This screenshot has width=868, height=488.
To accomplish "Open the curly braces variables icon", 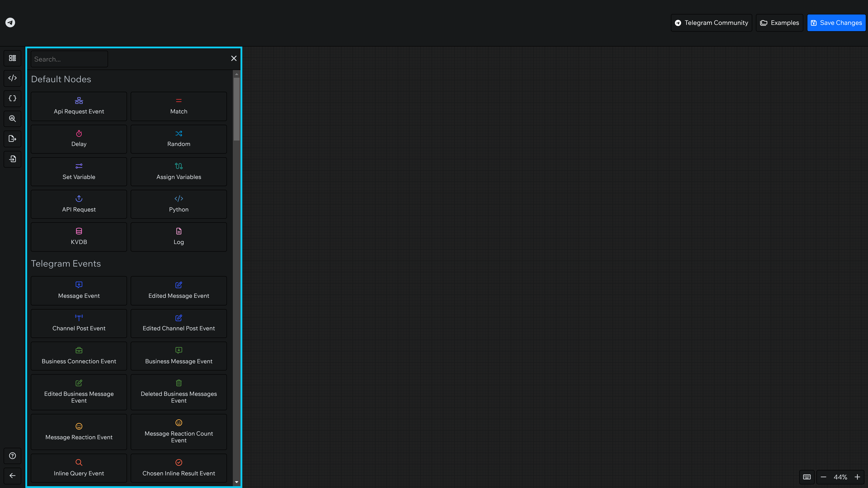I will pyautogui.click(x=12, y=98).
